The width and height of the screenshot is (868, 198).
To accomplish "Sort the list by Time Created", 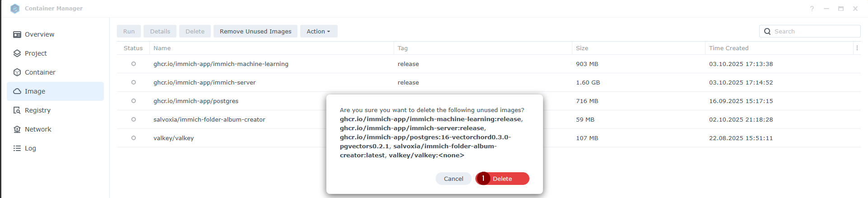I will pos(729,48).
